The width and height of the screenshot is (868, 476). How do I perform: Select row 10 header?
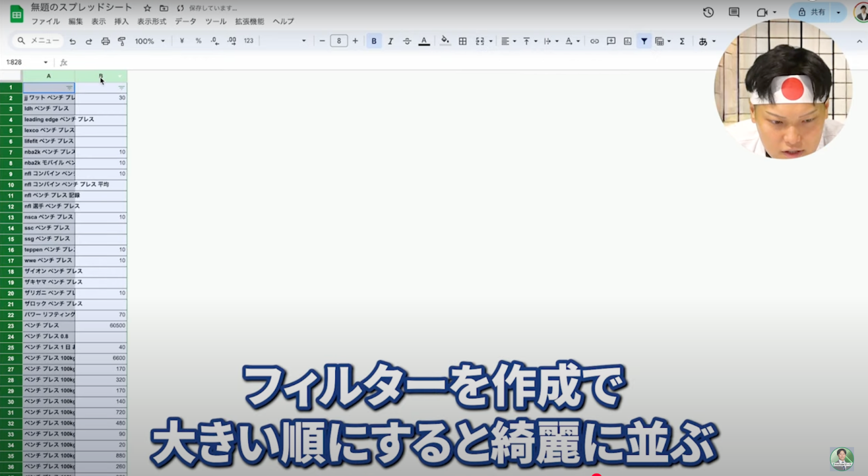(11, 185)
